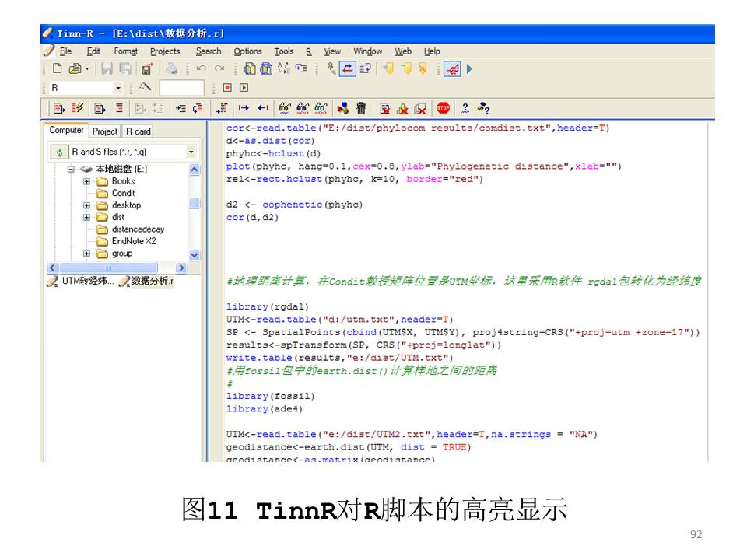This screenshot has height=560, width=747.
Task: Select the dist folder in tree
Action: [x=117, y=218]
